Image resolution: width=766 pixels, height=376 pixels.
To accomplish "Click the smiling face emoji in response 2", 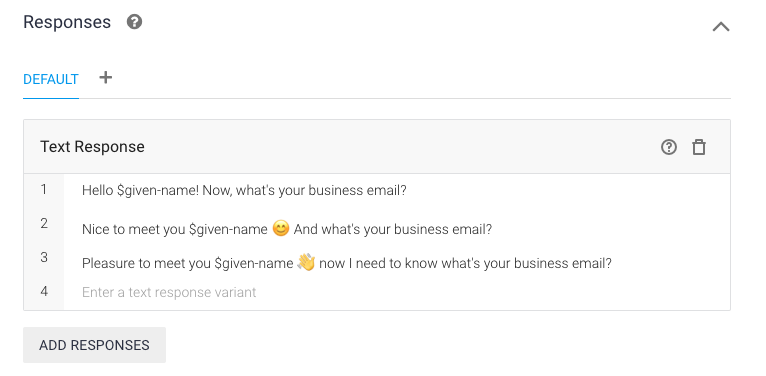I will coord(281,228).
